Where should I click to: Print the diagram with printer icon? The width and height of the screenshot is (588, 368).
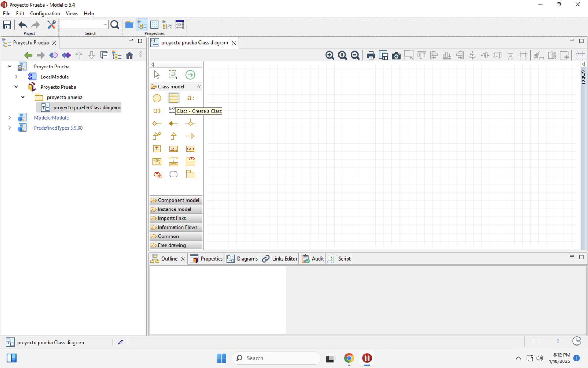tap(371, 56)
